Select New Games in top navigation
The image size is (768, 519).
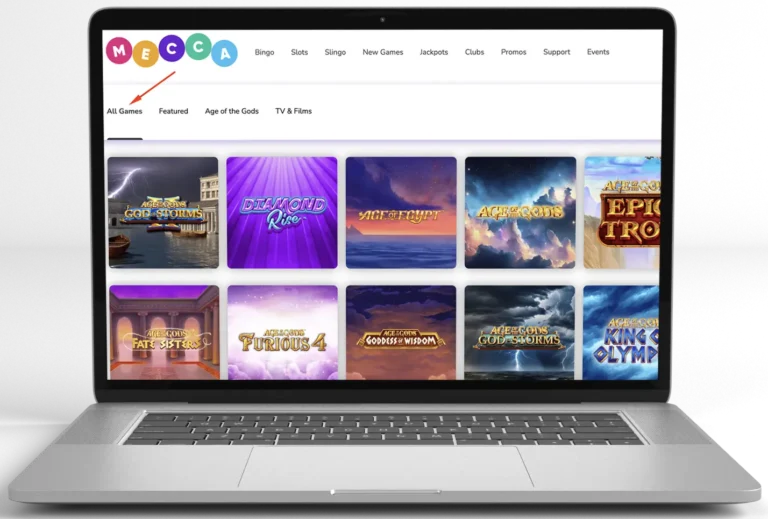(x=382, y=52)
